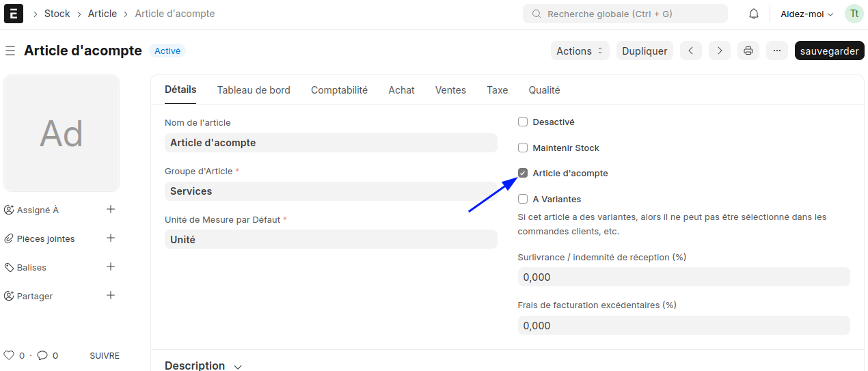Go to the next document arrow

pyautogui.click(x=720, y=51)
